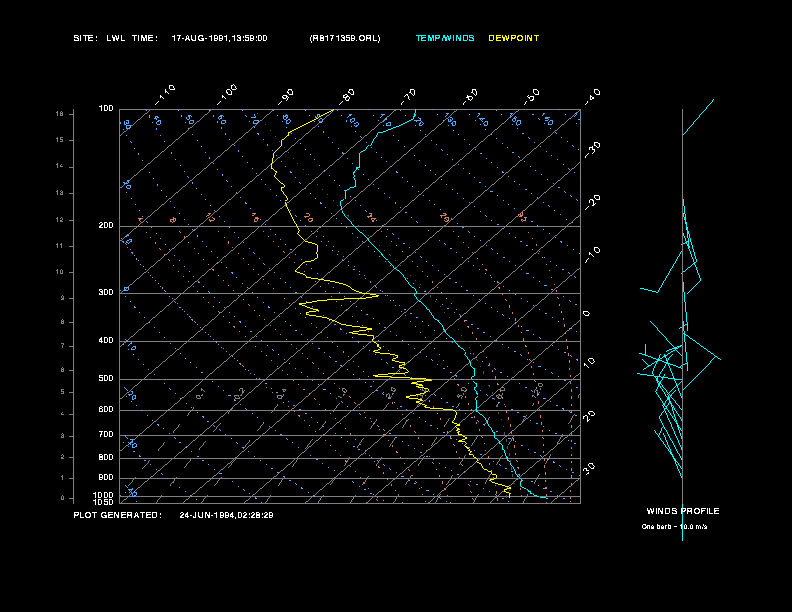Click the 'WINDS PROFILE' caption
The height and width of the screenshot is (612, 792).
(683, 511)
